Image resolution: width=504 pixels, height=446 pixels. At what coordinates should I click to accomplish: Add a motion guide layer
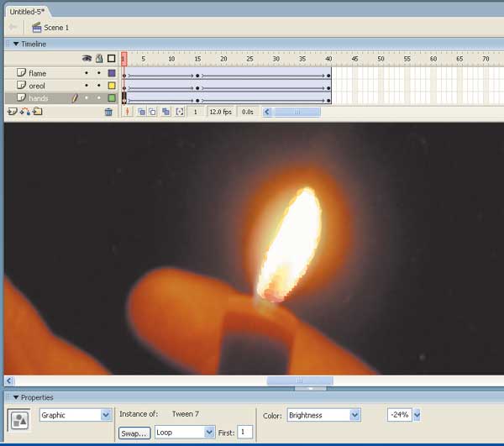[x=24, y=112]
